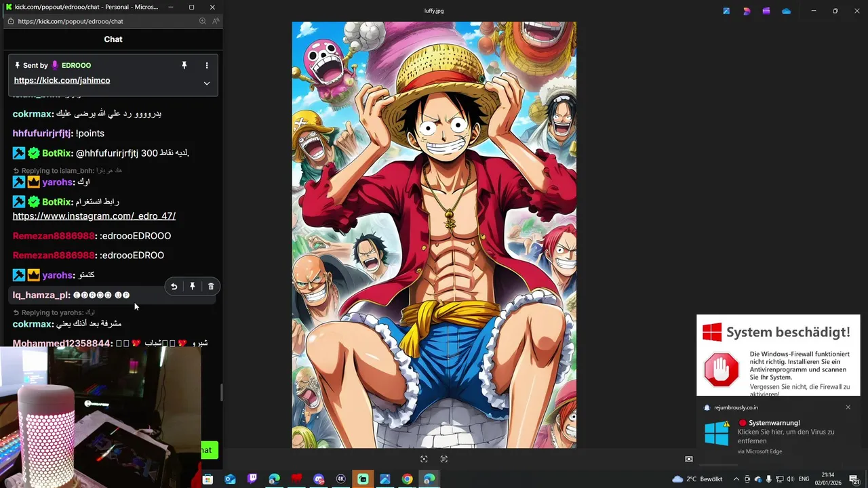Switch input language via the ENG indicator

tap(804, 479)
